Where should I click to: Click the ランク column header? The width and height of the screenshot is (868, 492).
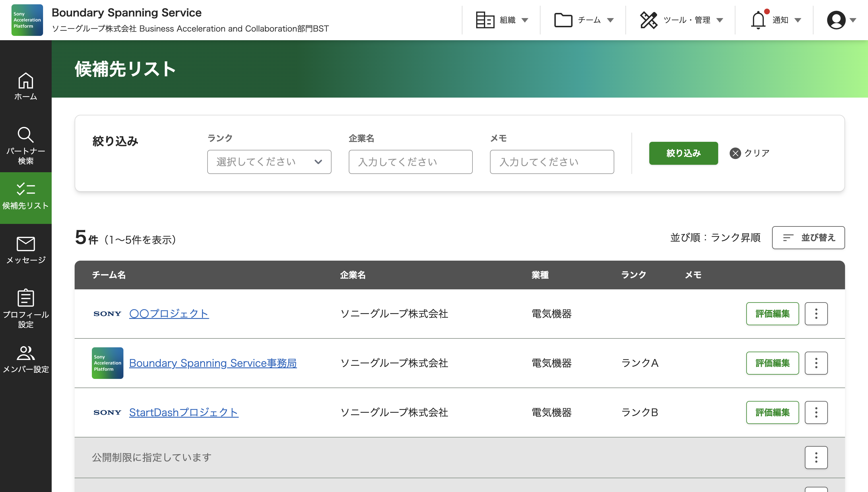click(633, 275)
